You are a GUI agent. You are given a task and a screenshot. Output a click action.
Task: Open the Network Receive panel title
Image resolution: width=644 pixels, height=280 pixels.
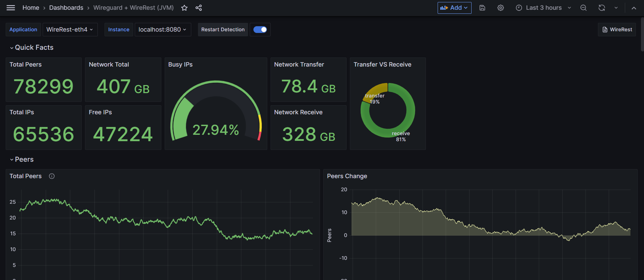click(x=298, y=112)
